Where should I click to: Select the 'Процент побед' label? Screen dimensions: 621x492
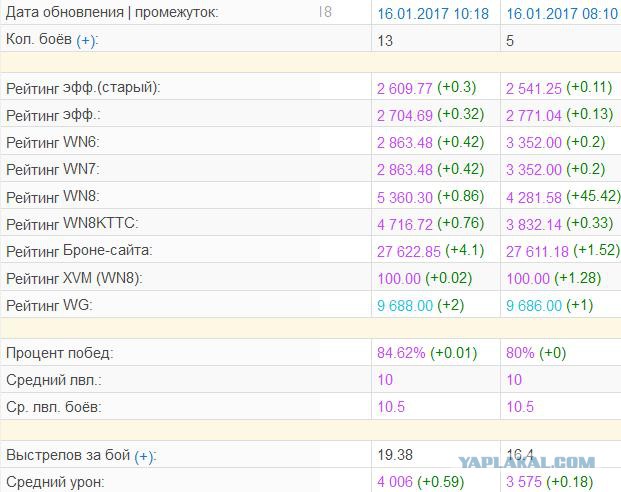(x=59, y=353)
